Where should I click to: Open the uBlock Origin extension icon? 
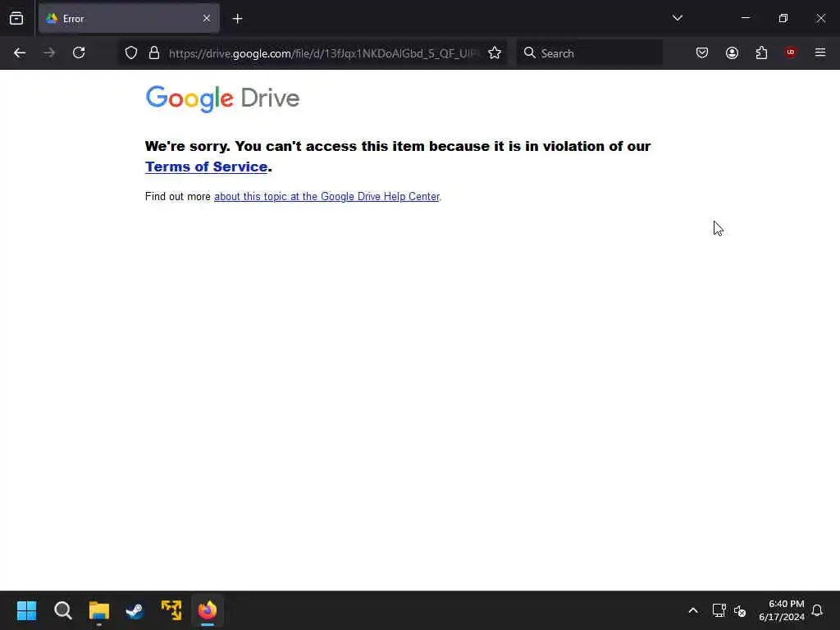click(x=791, y=52)
